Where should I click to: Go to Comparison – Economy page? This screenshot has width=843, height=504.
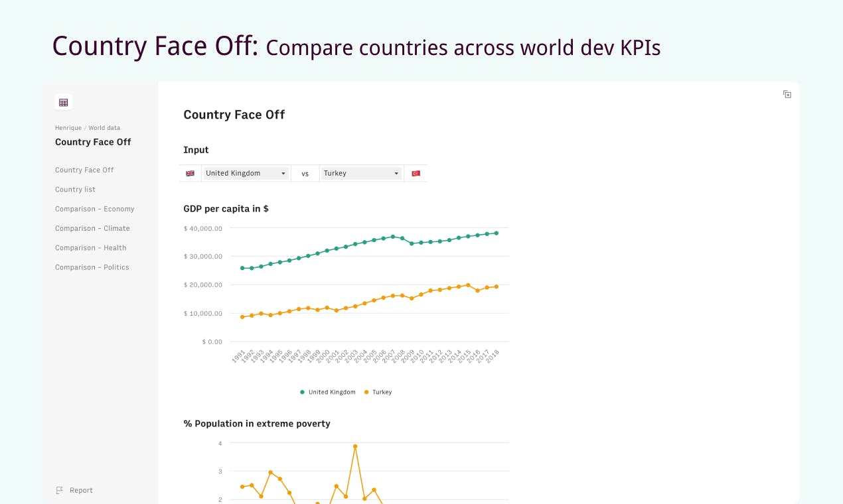point(95,209)
